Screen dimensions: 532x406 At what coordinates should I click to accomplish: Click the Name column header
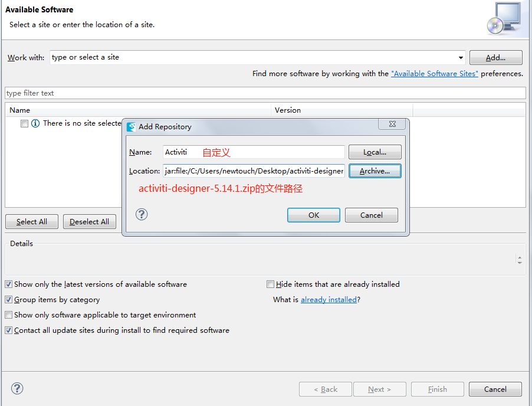pos(138,110)
